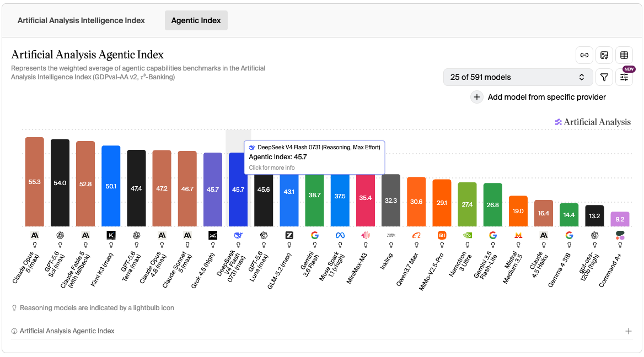Switch to table view icon
Viewport: 644px width, 357px height.
coord(624,55)
